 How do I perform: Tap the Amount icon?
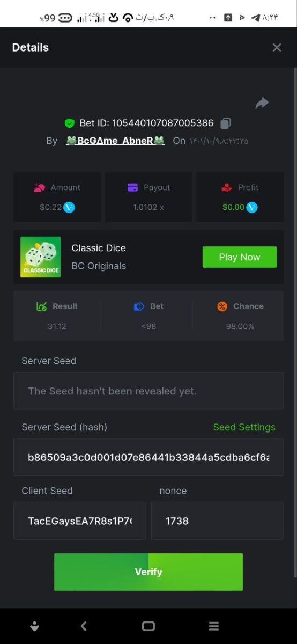(x=39, y=187)
